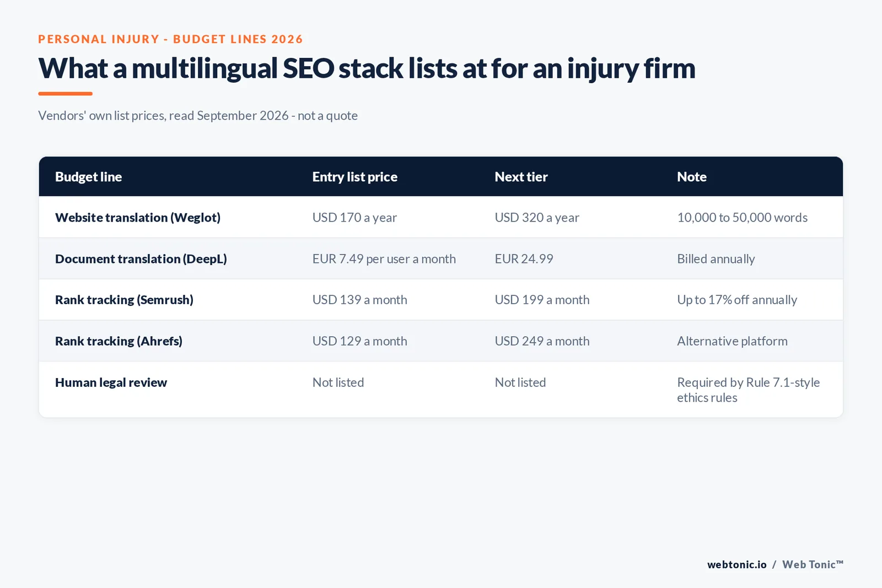Screen dimensions: 882x588
Task: Click the 'USD 170 a year' cell
Action: (x=354, y=218)
